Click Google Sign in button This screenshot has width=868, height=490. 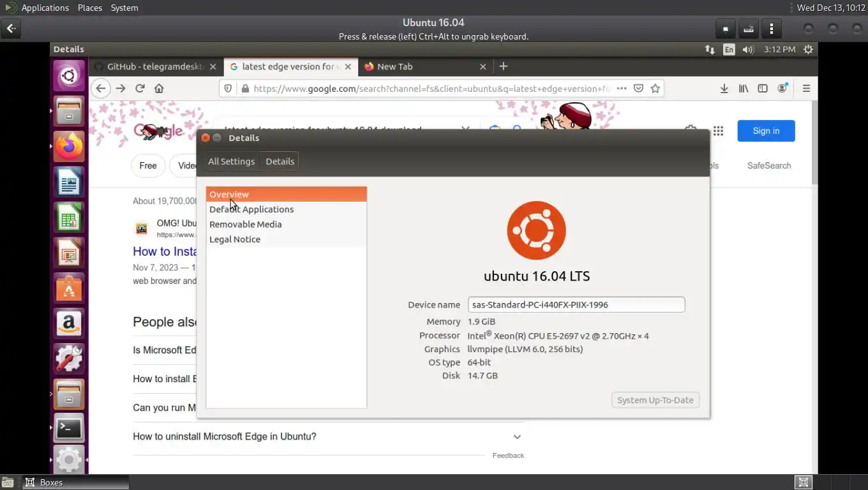click(x=766, y=131)
